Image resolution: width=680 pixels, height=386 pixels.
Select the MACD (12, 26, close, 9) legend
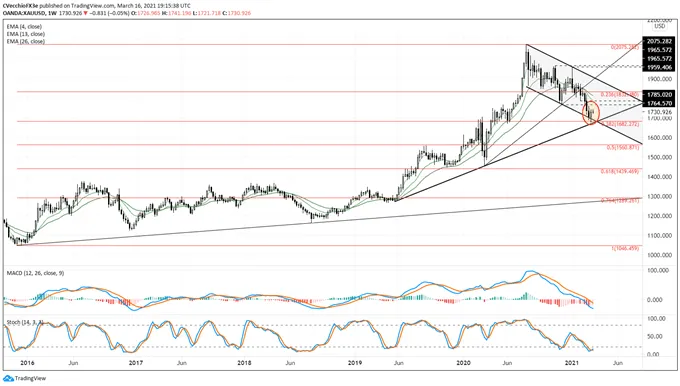35,273
